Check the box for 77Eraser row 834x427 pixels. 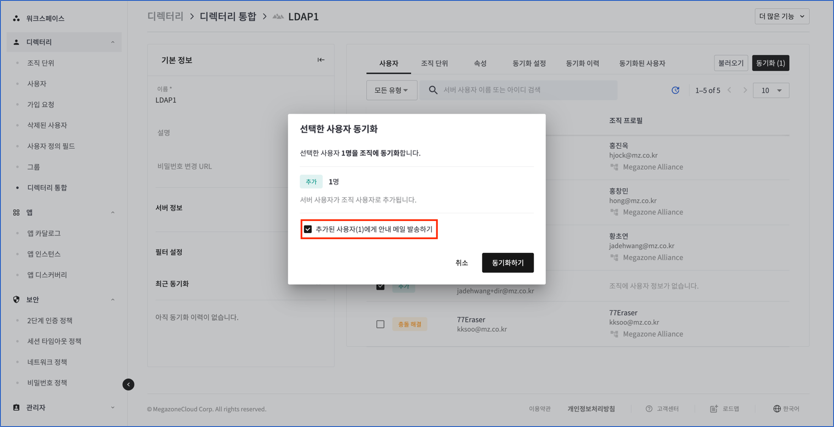[x=380, y=324]
